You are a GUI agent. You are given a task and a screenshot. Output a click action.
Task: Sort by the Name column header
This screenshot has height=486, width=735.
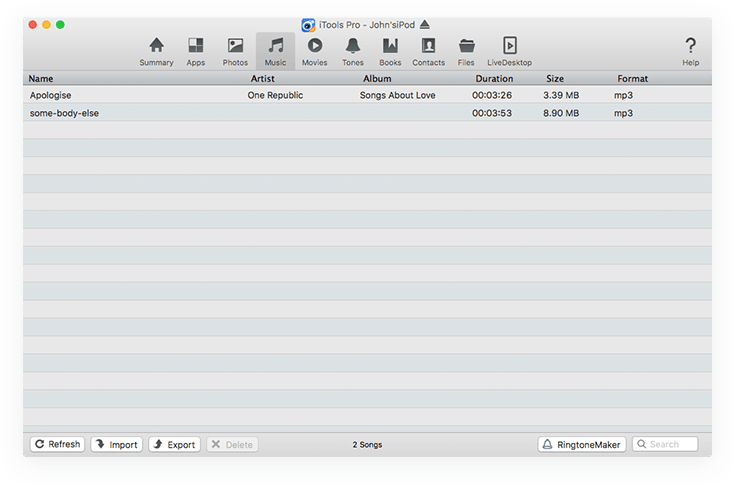tap(41, 78)
